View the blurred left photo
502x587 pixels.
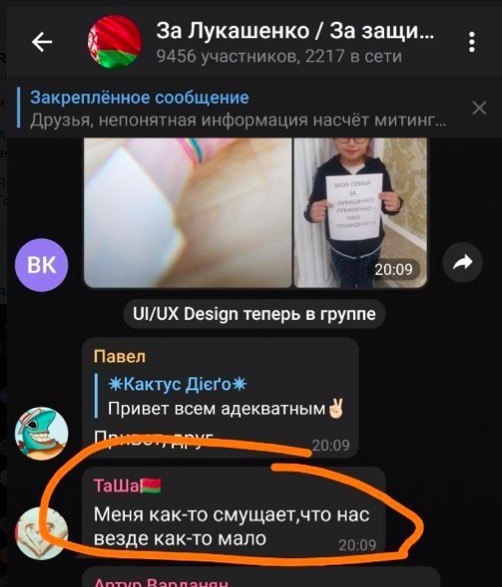[x=188, y=213]
